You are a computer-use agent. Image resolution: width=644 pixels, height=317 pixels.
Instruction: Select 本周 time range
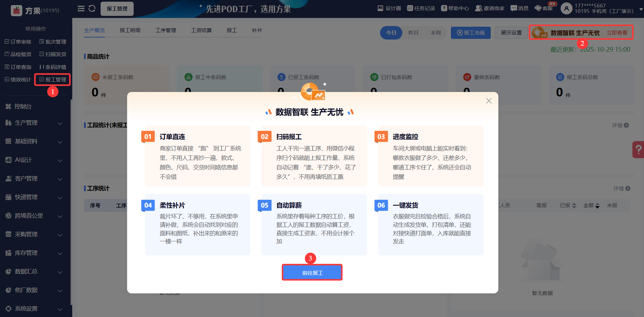[436, 33]
